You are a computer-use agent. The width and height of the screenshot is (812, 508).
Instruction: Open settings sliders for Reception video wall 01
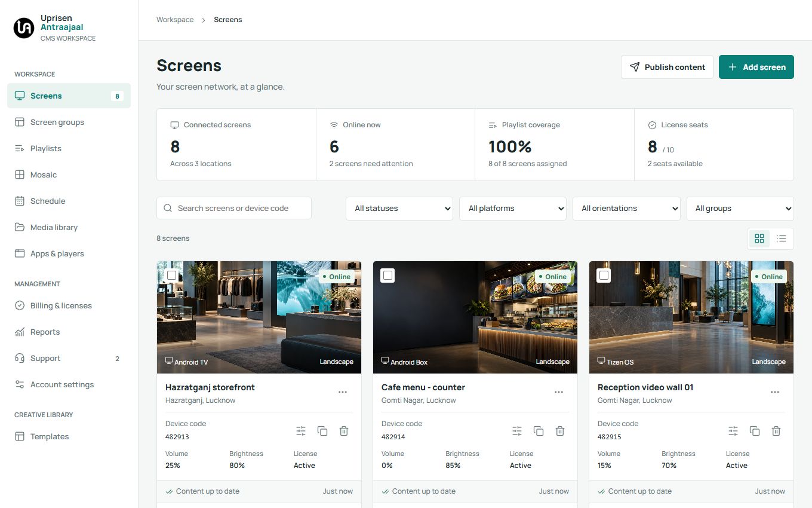coord(733,431)
